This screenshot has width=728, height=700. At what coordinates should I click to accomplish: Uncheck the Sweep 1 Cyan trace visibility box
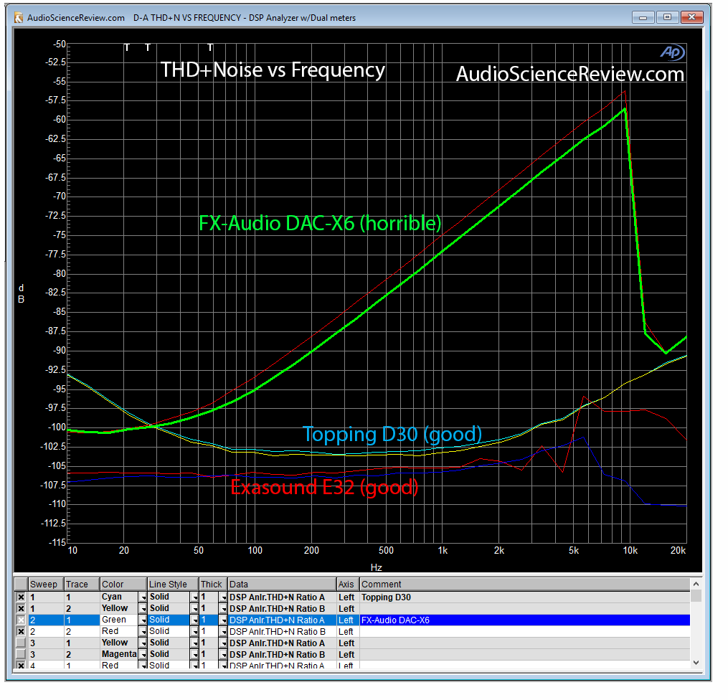pos(21,597)
